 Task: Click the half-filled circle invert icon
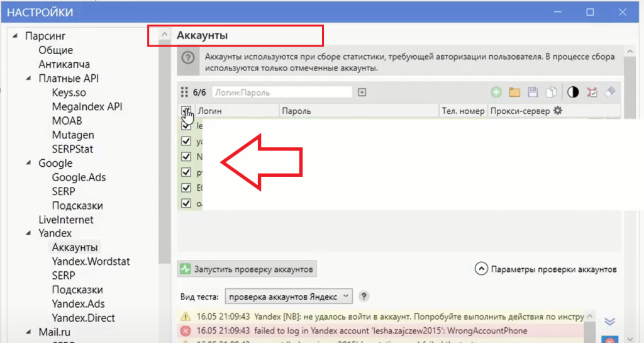573,92
